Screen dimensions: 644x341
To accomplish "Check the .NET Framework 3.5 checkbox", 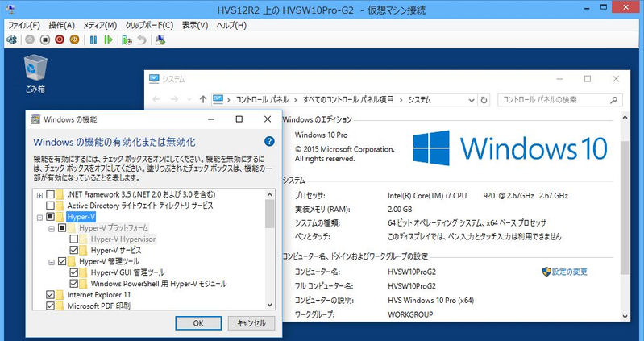I will click(x=50, y=194).
